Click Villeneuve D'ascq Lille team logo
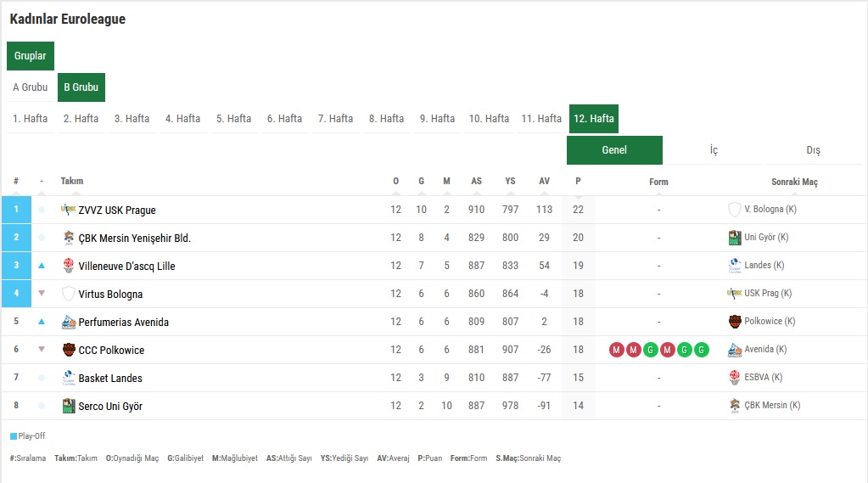The width and height of the screenshot is (868, 483). [x=69, y=266]
